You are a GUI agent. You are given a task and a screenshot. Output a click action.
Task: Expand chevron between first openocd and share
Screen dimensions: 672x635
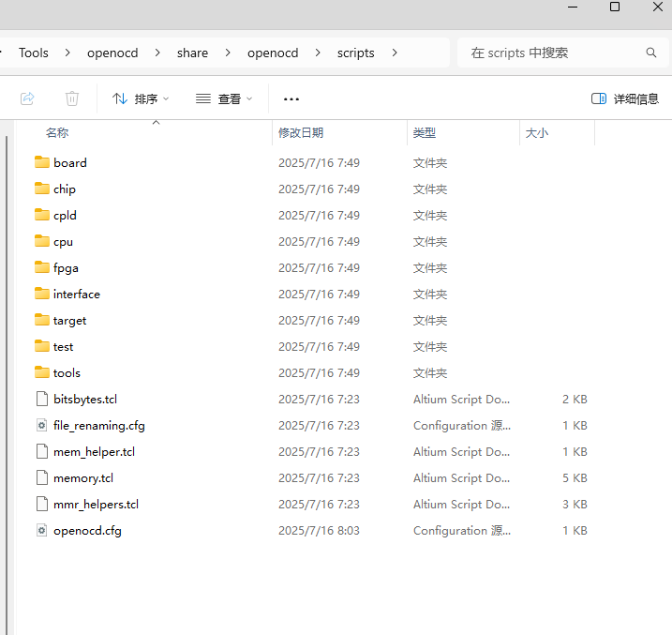click(157, 53)
